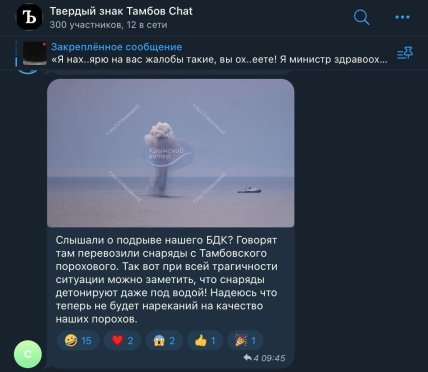Jump to pinned message 'Закреплённое сообщение'
The image size is (428, 372).
(117, 47)
